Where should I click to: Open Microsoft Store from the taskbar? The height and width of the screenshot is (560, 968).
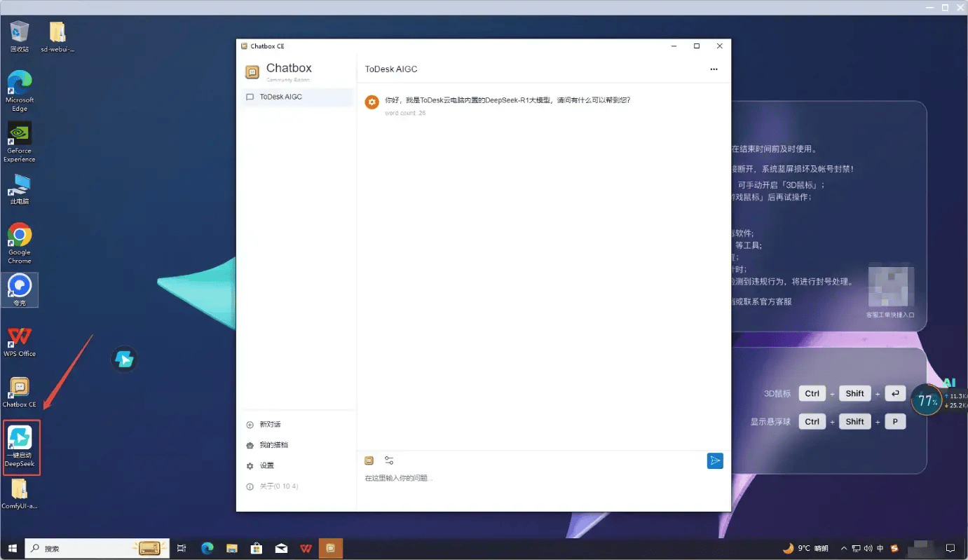click(x=257, y=548)
